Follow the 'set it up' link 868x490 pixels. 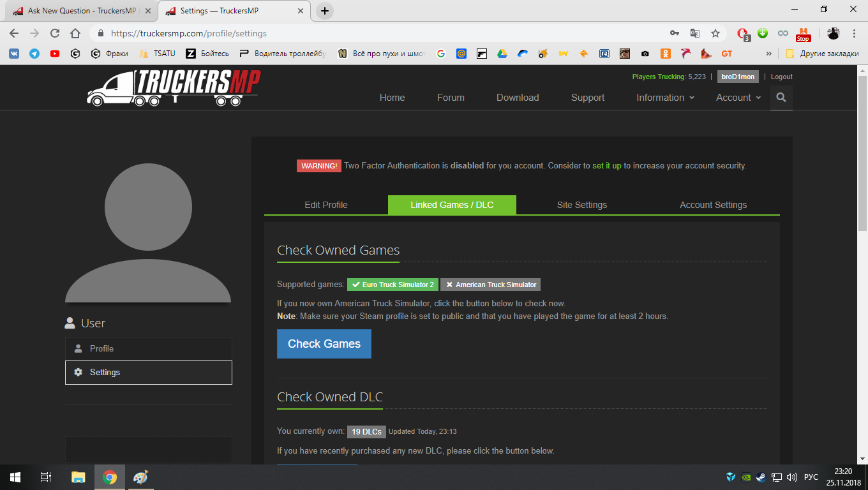click(x=607, y=166)
